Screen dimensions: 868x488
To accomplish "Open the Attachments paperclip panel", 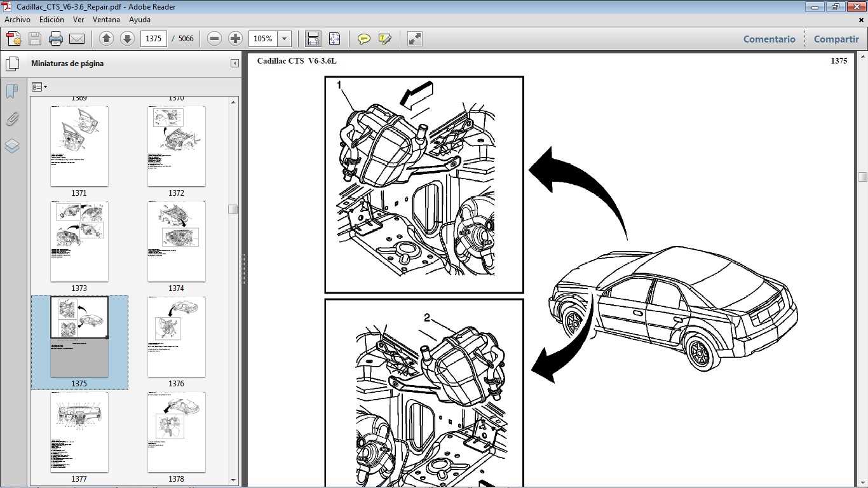I will [12, 119].
